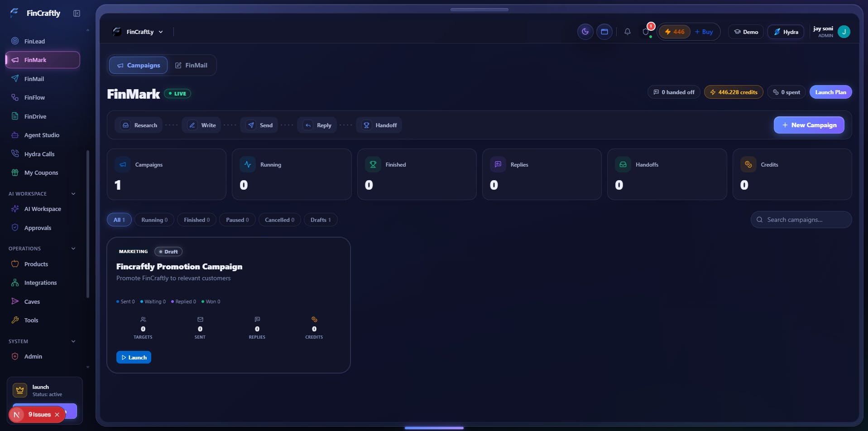The width and height of the screenshot is (868, 431).
Task: Launch the Fincraftly Promotion Campaign
Action: pyautogui.click(x=134, y=357)
